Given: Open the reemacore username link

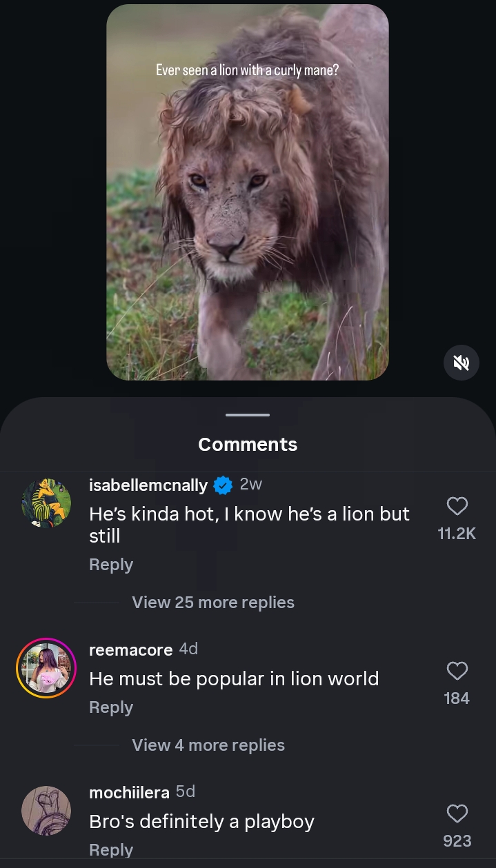Looking at the screenshot, I should click(x=130, y=649).
